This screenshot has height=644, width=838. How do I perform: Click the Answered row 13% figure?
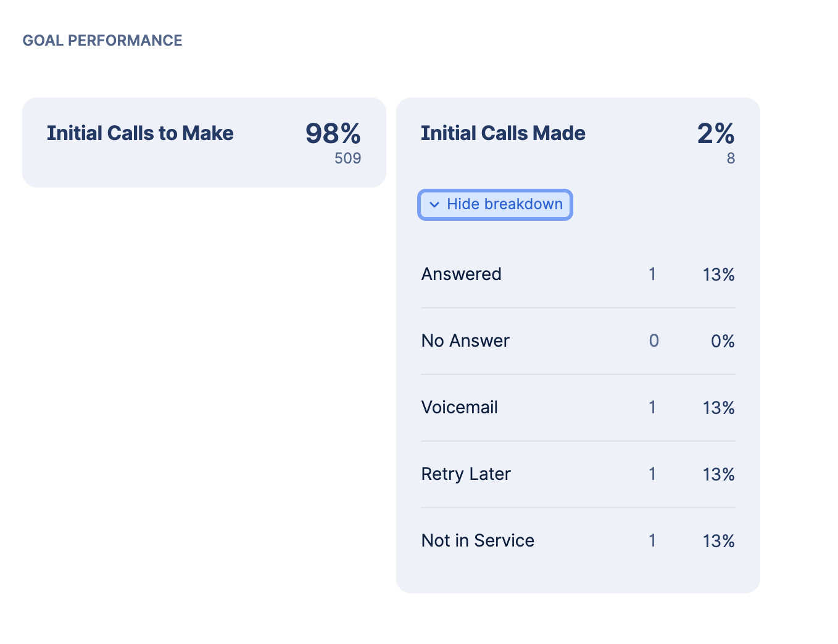(x=718, y=275)
